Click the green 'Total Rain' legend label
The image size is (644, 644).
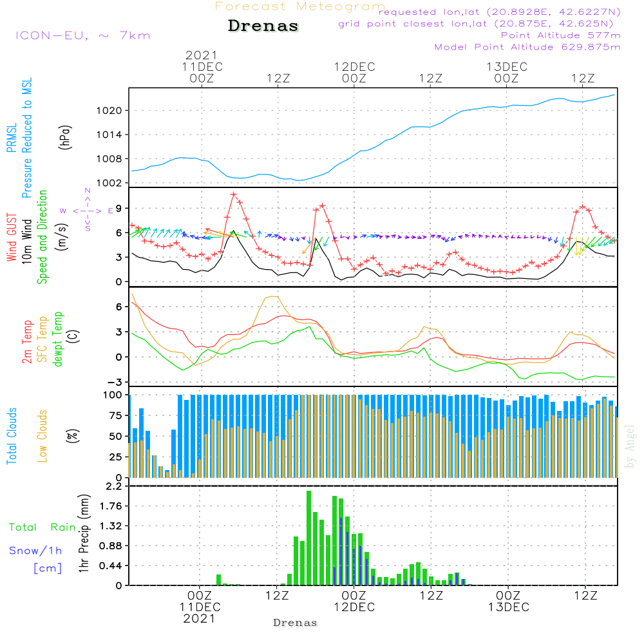click(43, 527)
